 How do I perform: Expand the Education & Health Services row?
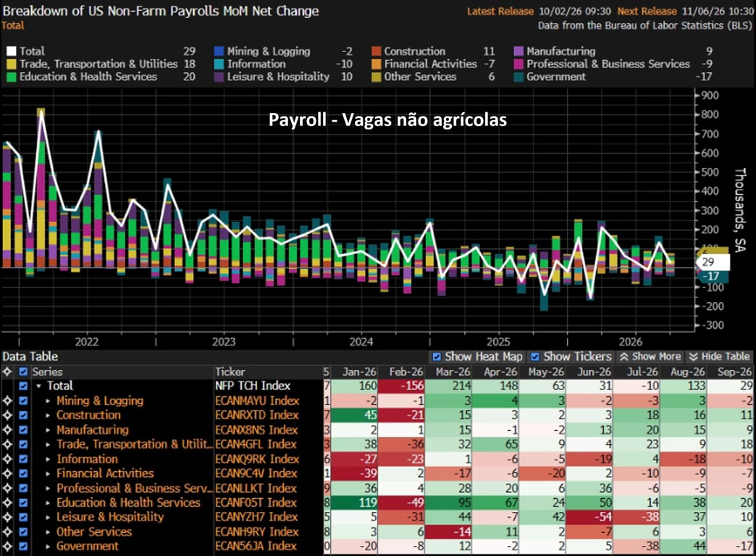point(48,502)
